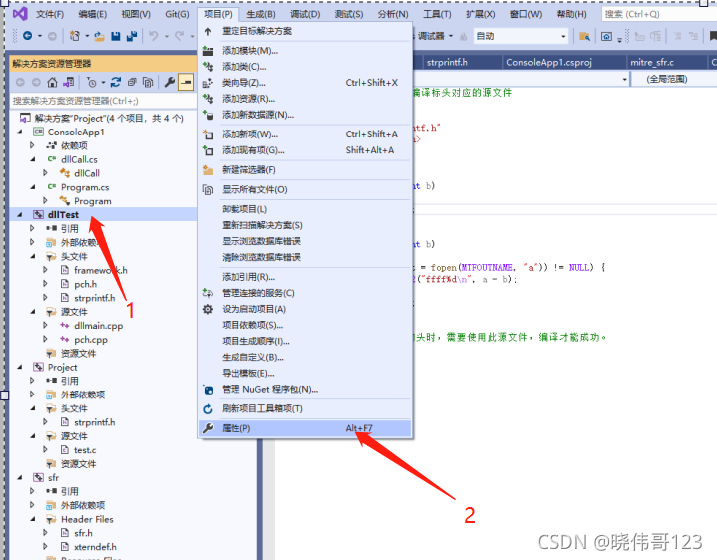
Task: Expand the dllmain.cpp node
Action: pyautogui.click(x=45, y=325)
